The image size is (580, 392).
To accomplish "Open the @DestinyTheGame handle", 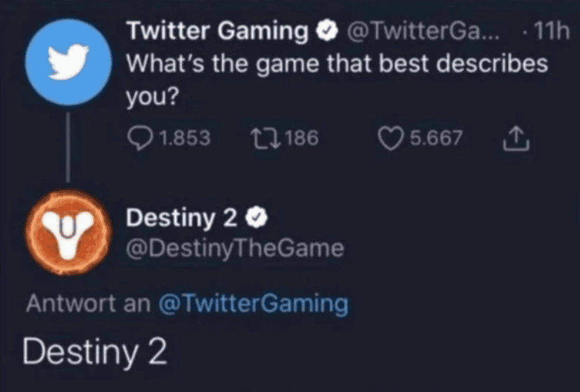I will 235,248.
